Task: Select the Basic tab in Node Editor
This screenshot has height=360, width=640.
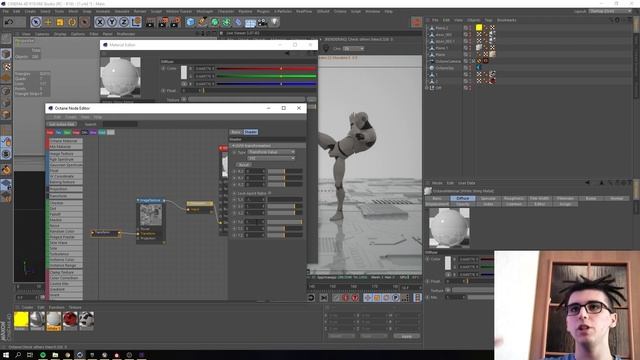Action: click(x=236, y=132)
